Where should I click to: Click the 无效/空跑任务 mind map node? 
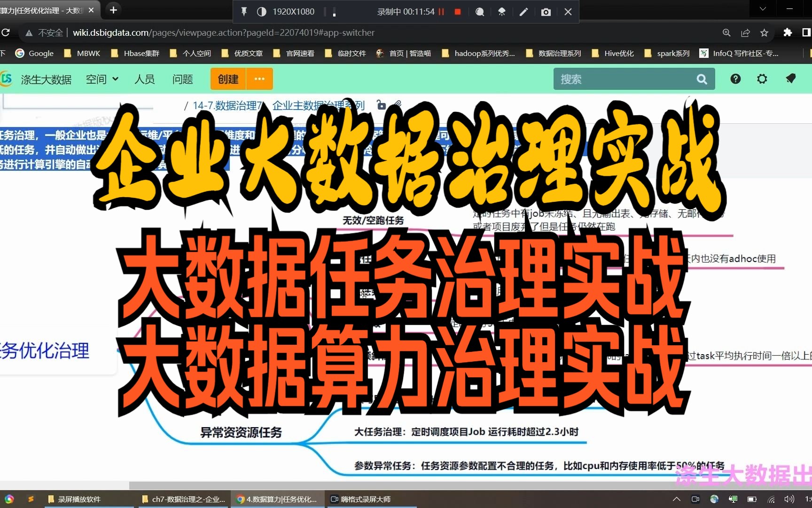(x=373, y=220)
